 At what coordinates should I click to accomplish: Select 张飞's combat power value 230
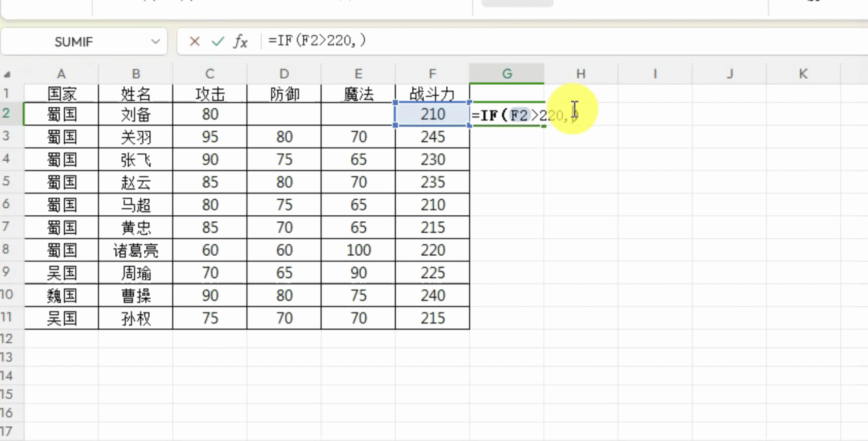(432, 159)
